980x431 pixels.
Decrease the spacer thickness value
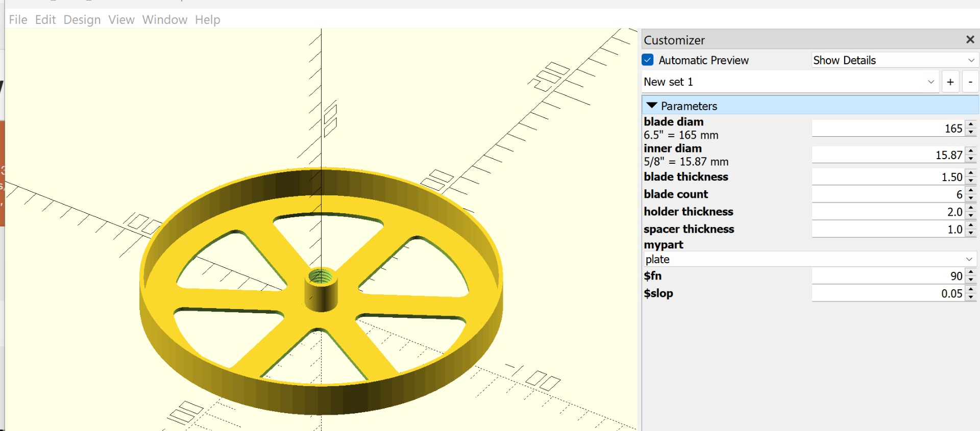click(971, 234)
